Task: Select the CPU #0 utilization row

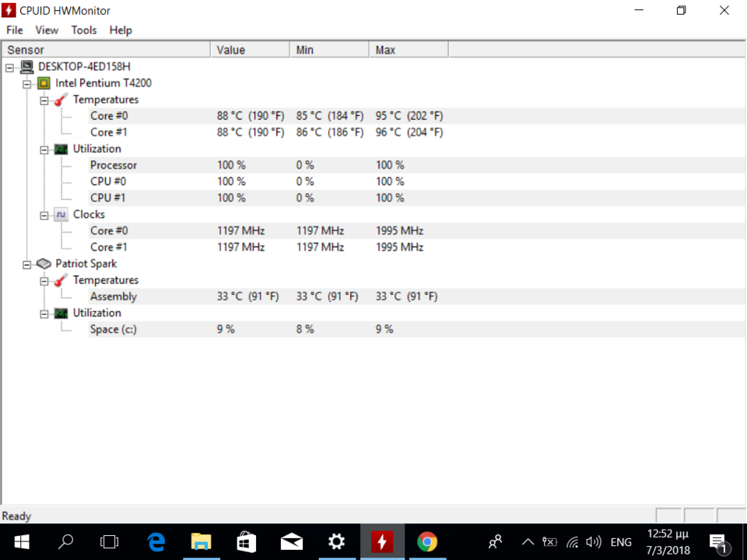Action: click(x=417, y=181)
